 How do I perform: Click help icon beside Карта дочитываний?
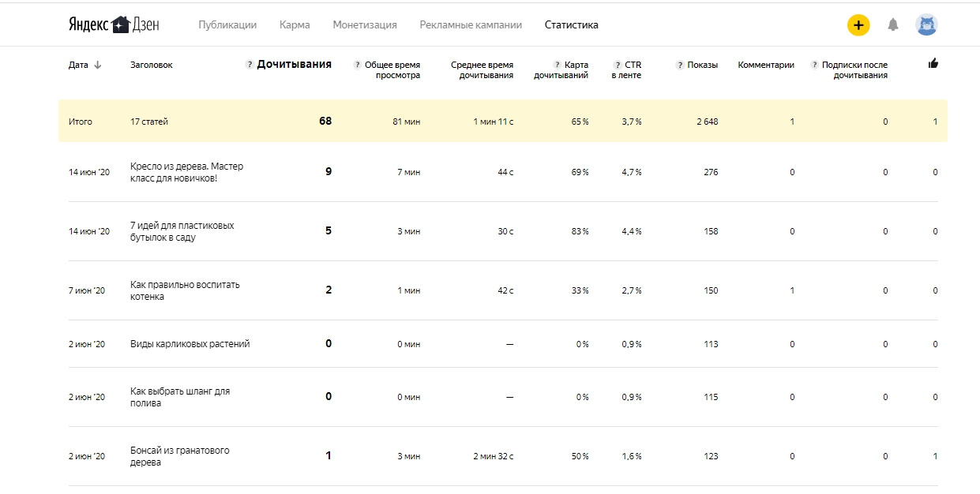(558, 65)
